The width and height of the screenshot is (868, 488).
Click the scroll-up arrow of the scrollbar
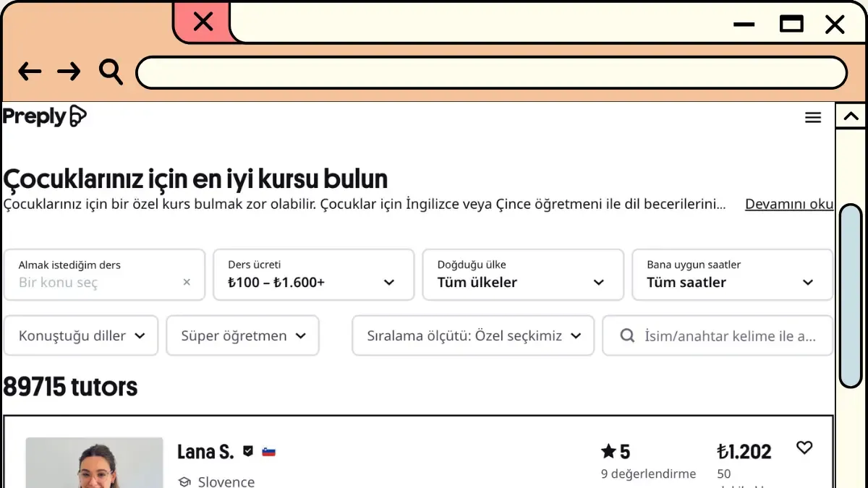(851, 116)
